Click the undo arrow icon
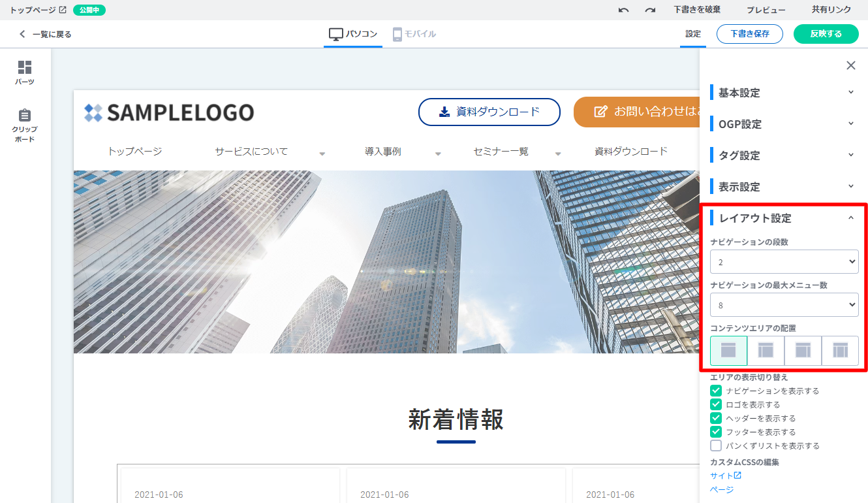Image resolution: width=868 pixels, height=503 pixels. pyautogui.click(x=624, y=10)
